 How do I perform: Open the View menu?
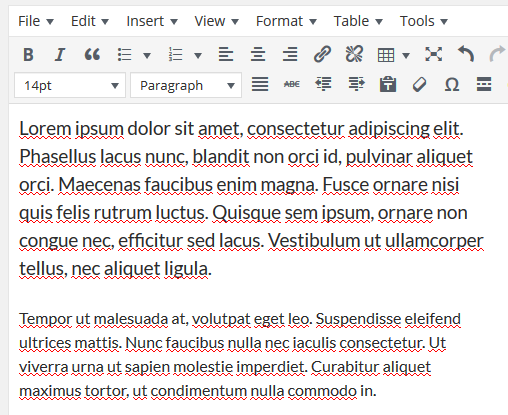pyautogui.click(x=216, y=21)
